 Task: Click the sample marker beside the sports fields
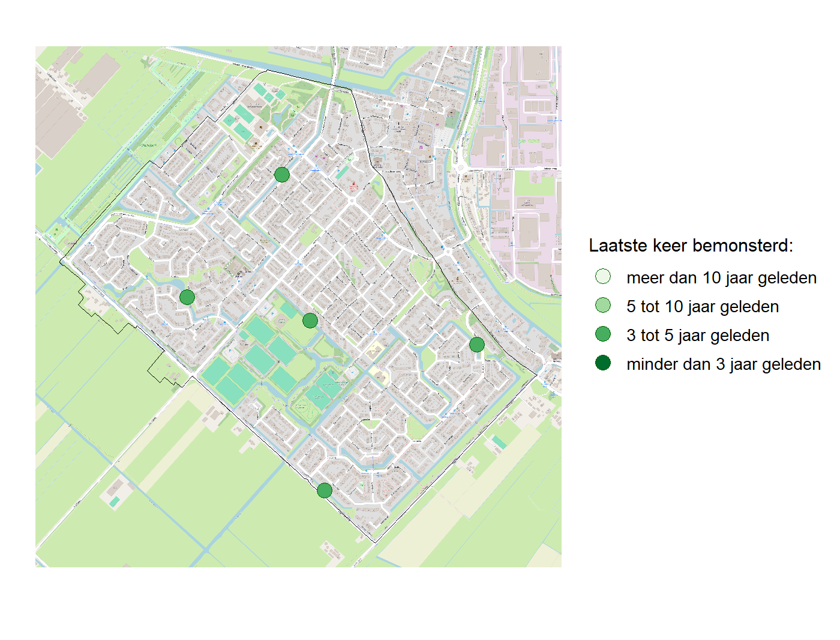310,321
